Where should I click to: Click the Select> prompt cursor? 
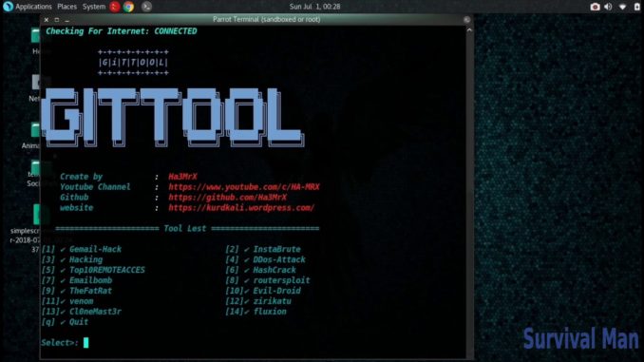(x=85, y=343)
